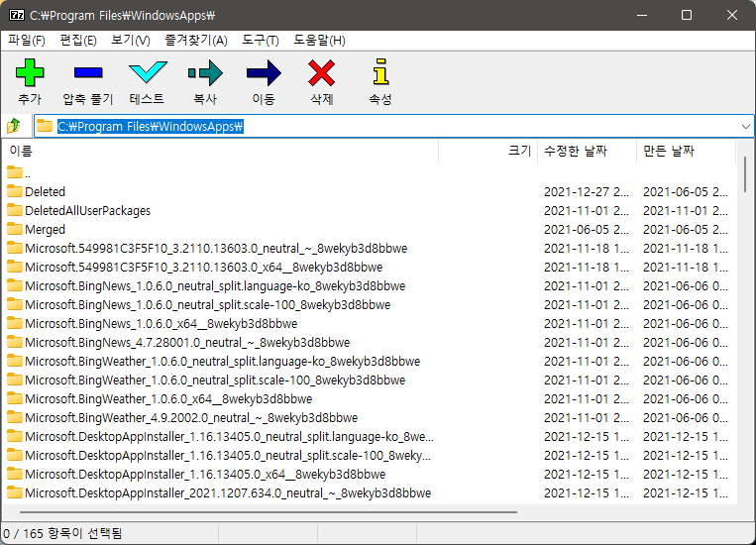The image size is (756, 545).
Task: Click modified date 2021-12-27 of Deleted
Action: (587, 192)
